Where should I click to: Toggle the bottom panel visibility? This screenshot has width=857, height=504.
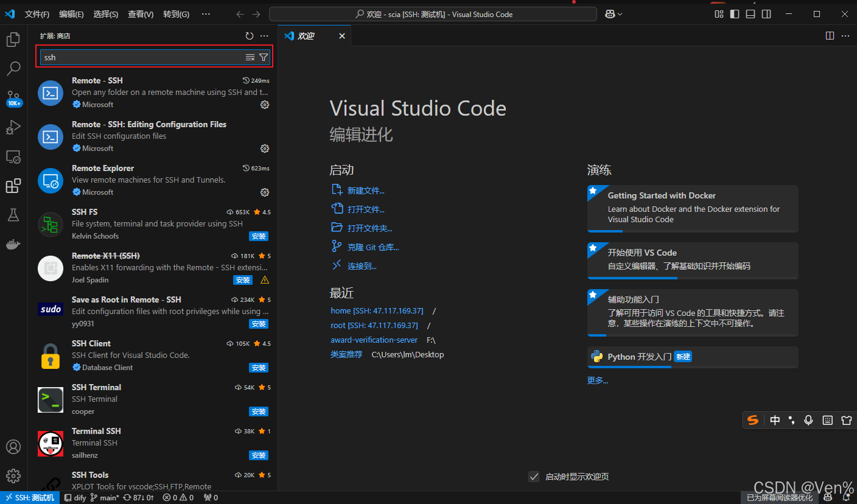[x=750, y=14]
